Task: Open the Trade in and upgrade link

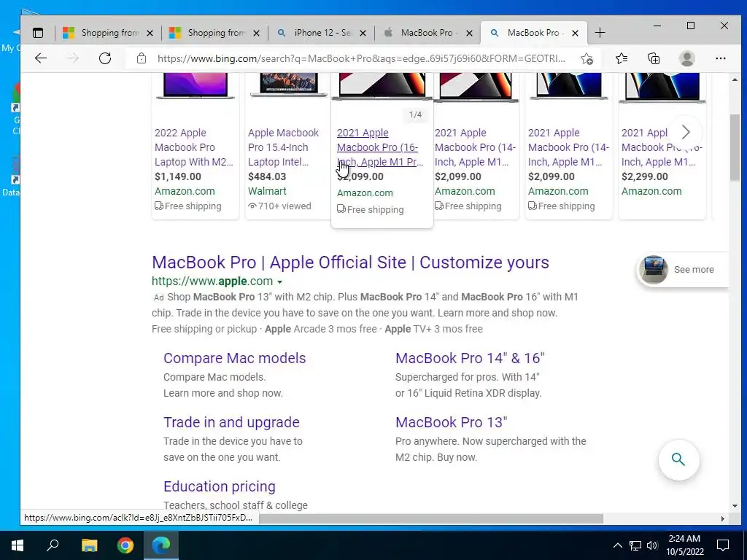Action: [231, 422]
